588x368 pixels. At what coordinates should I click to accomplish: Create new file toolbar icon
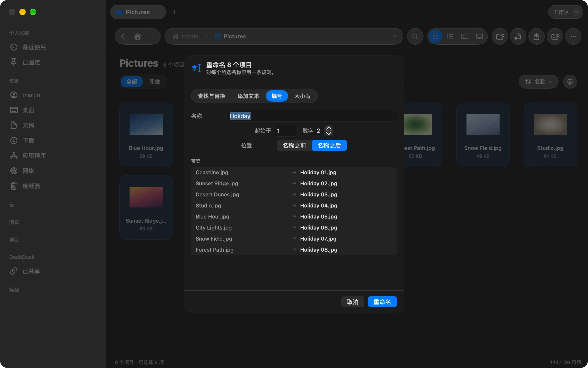(x=518, y=37)
